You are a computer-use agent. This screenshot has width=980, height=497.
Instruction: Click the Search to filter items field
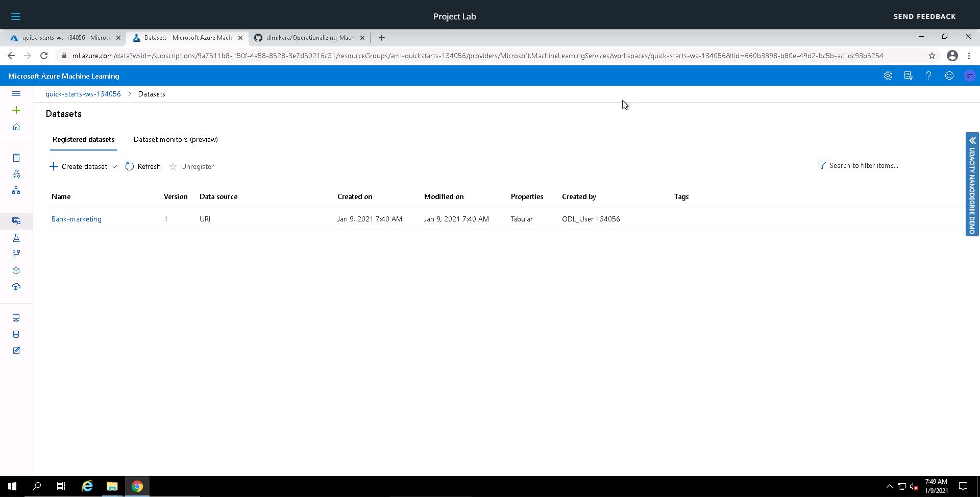[x=864, y=166]
